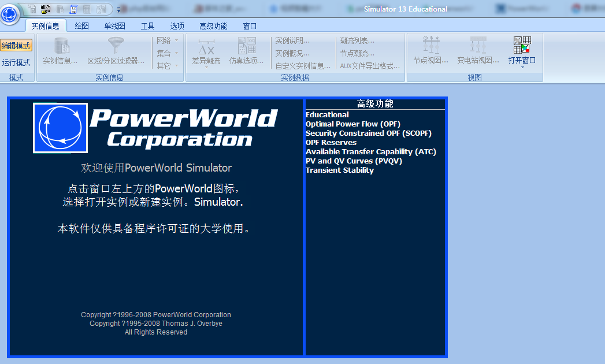Switch to 运行模式 (Run Mode)
The height and width of the screenshot is (364, 605).
pyautogui.click(x=17, y=62)
